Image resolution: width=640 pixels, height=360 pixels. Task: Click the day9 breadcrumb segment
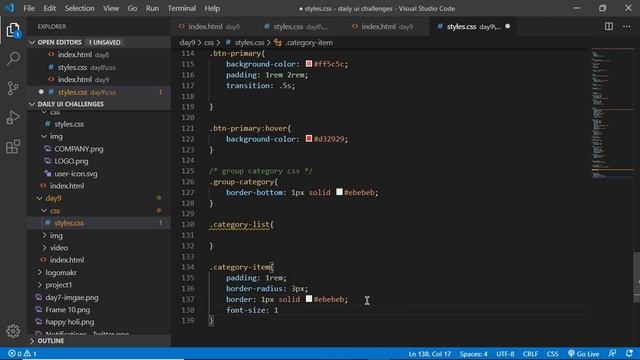187,42
